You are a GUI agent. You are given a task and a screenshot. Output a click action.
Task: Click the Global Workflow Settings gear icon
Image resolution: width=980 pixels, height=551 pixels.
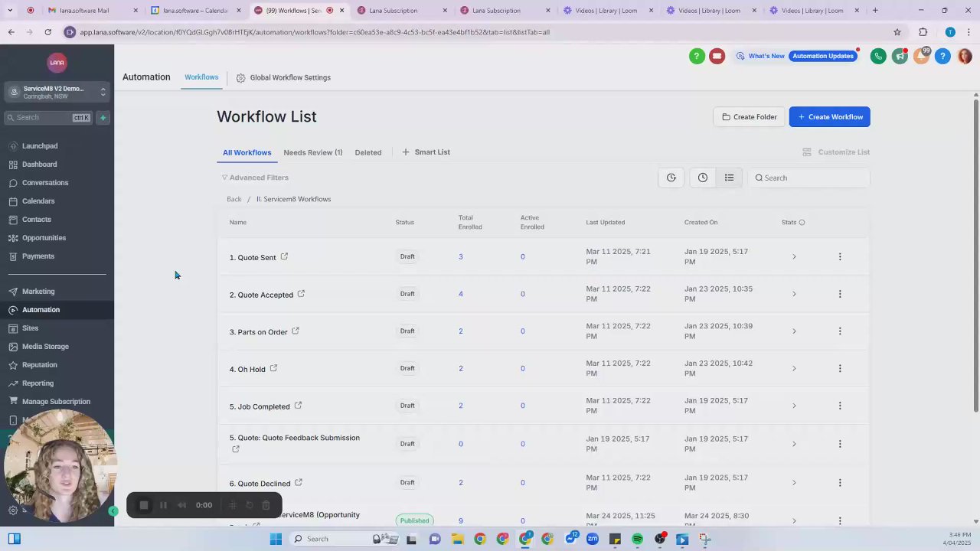240,78
